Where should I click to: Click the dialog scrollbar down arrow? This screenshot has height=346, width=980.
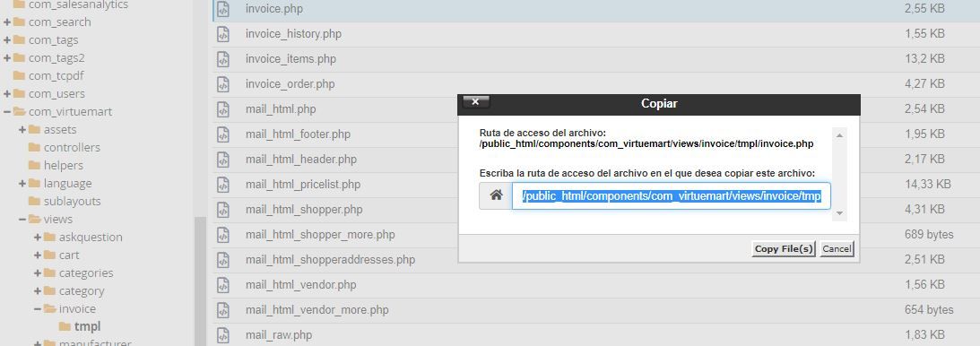pos(839,213)
